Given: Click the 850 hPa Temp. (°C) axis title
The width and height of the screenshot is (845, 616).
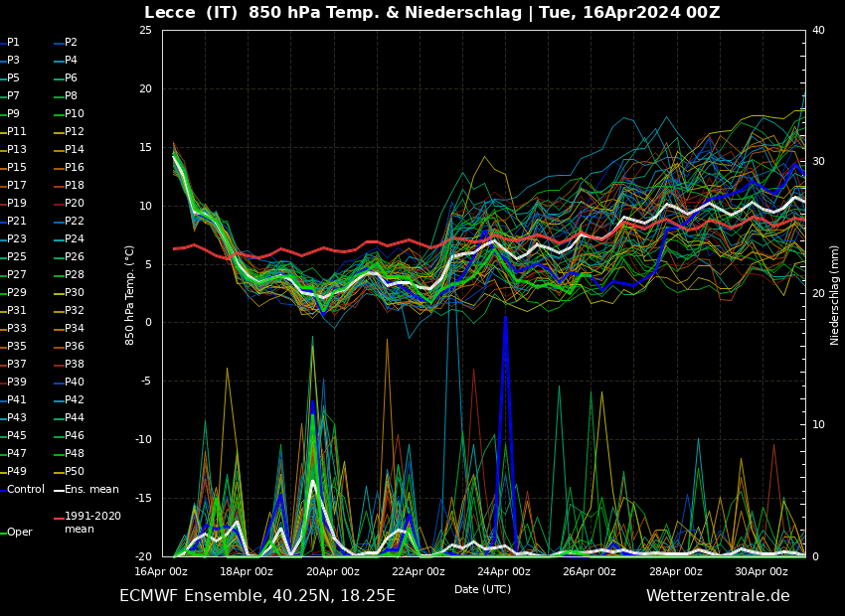Looking at the screenshot, I should (x=129, y=295).
